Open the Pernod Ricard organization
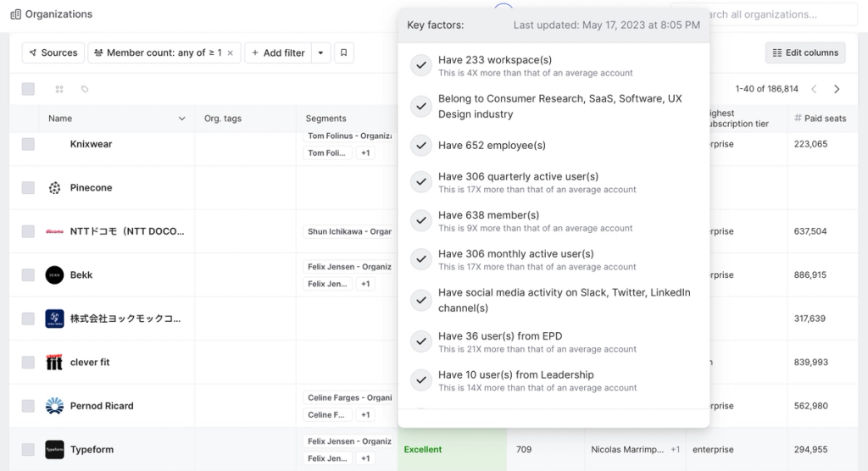868x471 pixels. 102,407
